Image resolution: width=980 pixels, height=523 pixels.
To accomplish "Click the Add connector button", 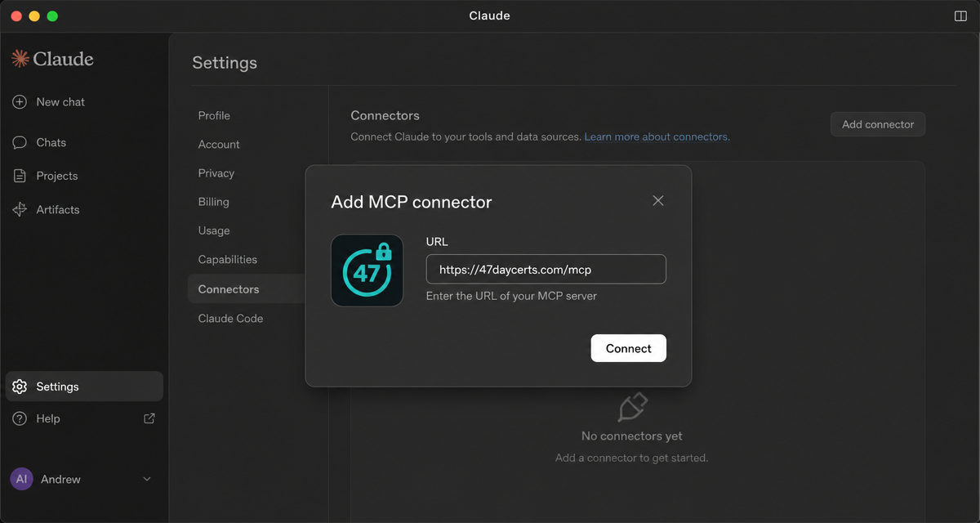I will (878, 124).
